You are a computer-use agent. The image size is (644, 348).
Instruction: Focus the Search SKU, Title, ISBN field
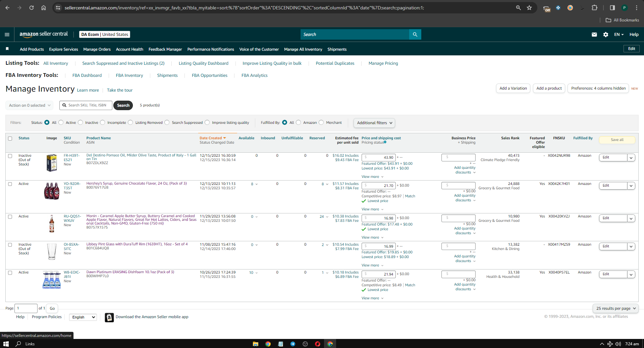click(x=86, y=105)
